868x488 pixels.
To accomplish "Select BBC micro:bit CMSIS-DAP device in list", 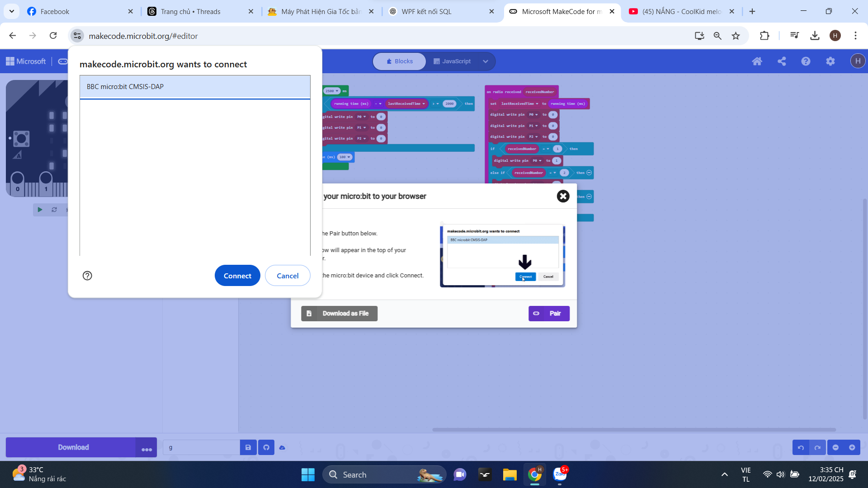I will pos(195,87).
